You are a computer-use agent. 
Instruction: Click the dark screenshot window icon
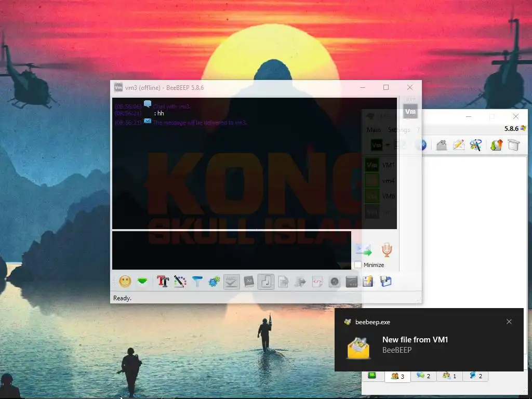[x=352, y=281]
